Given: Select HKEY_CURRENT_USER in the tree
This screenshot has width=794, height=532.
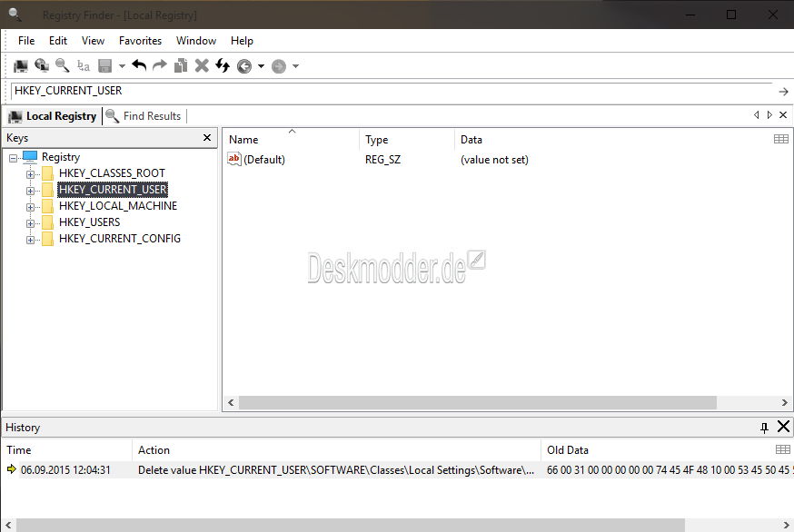Looking at the screenshot, I should click(x=113, y=190).
